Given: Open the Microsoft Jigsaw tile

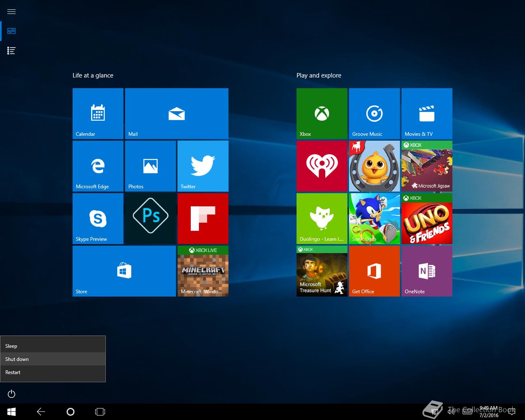Looking at the screenshot, I should 427,166.
